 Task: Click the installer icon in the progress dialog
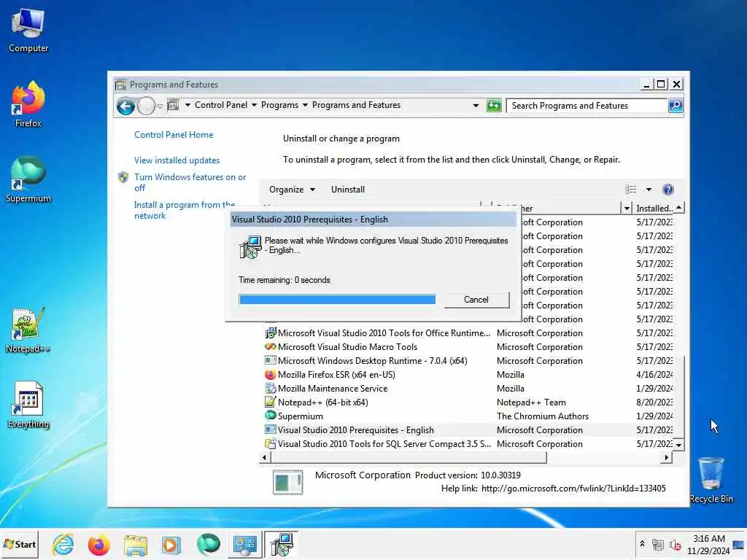tap(250, 246)
